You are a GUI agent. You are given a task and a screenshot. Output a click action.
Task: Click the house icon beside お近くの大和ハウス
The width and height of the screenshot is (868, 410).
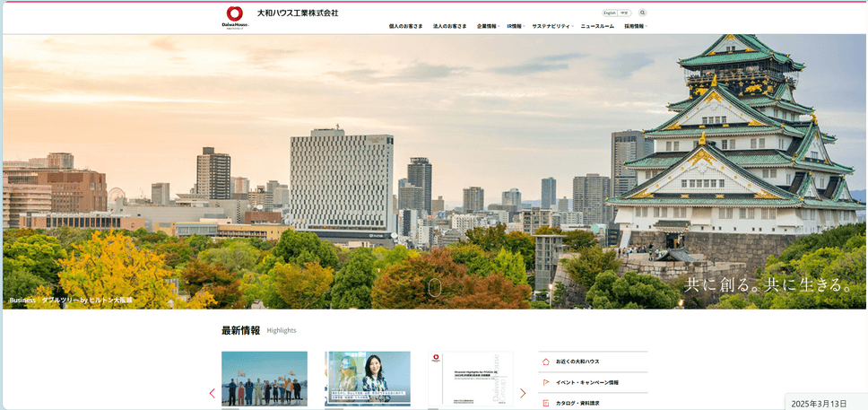click(x=545, y=362)
